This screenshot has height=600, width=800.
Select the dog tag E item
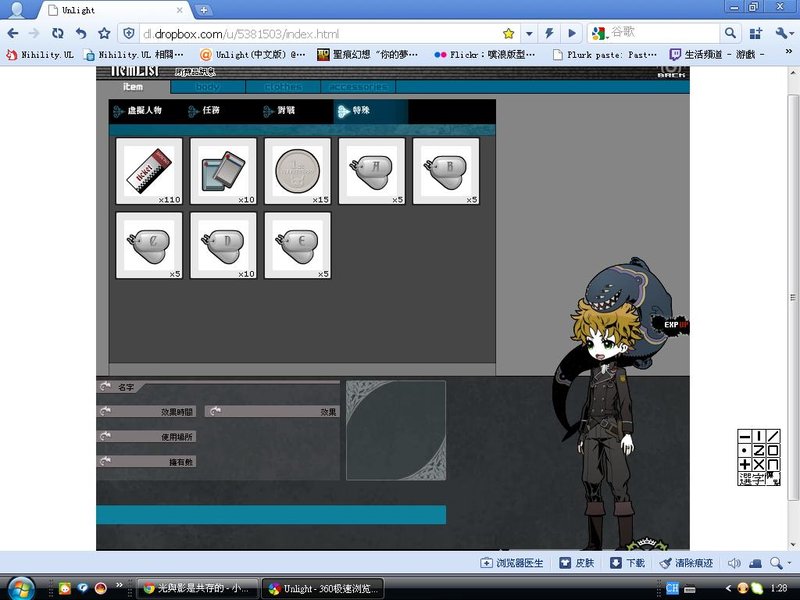click(297, 245)
